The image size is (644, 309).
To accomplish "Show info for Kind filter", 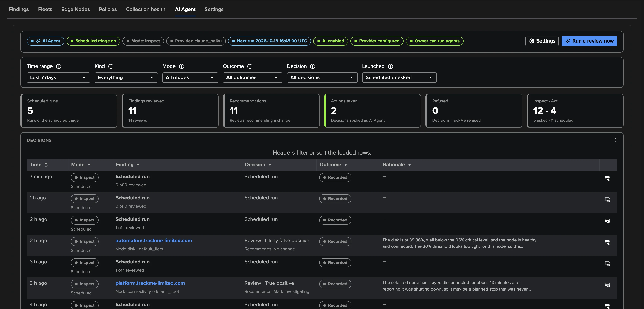I will (x=111, y=66).
